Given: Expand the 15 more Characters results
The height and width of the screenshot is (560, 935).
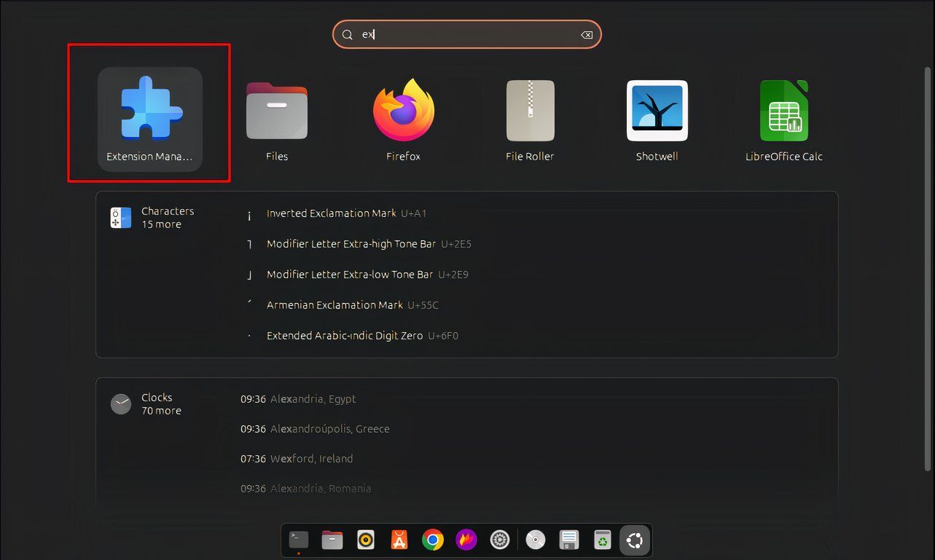Looking at the screenshot, I should coord(160,224).
